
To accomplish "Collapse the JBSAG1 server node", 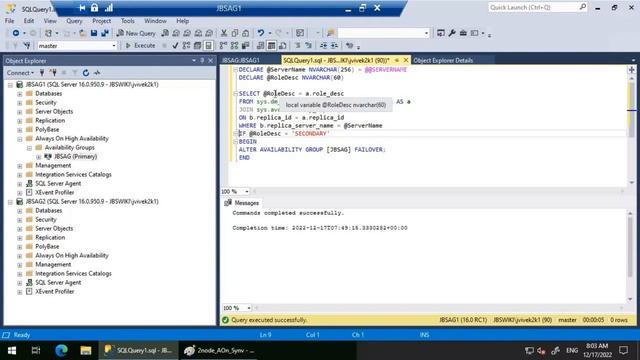I will click(11, 85).
